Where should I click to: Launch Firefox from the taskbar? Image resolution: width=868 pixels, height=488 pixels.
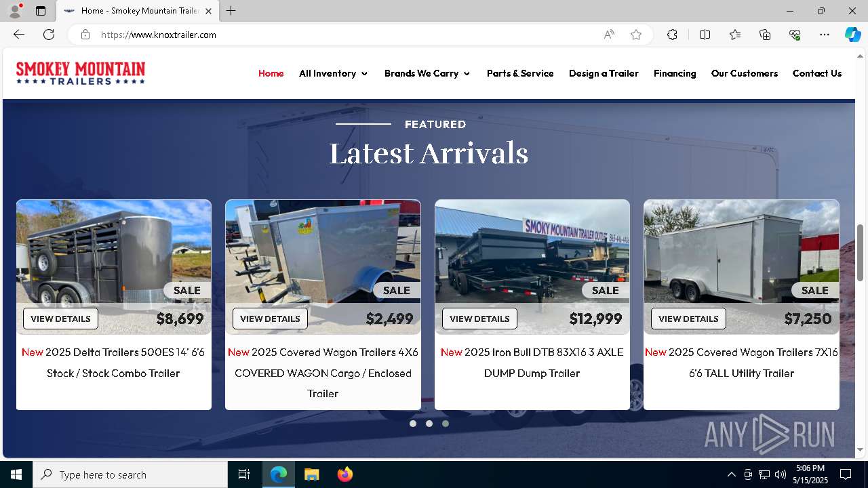point(344,474)
